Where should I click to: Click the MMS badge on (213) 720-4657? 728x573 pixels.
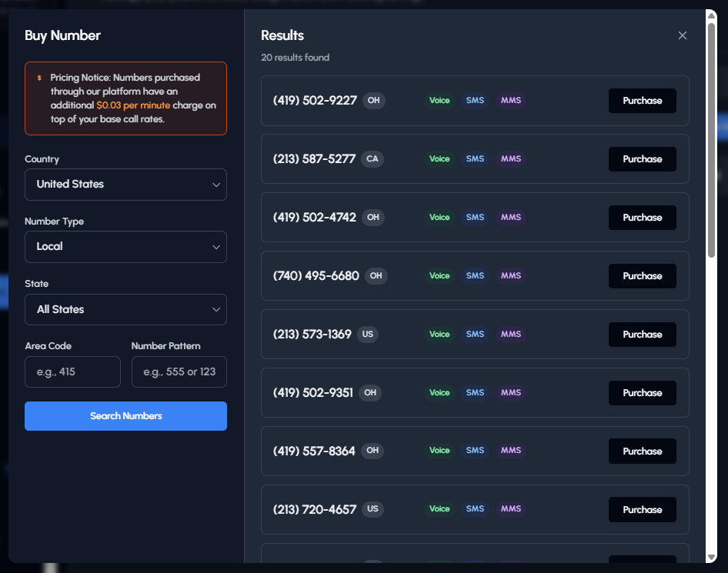click(x=510, y=509)
